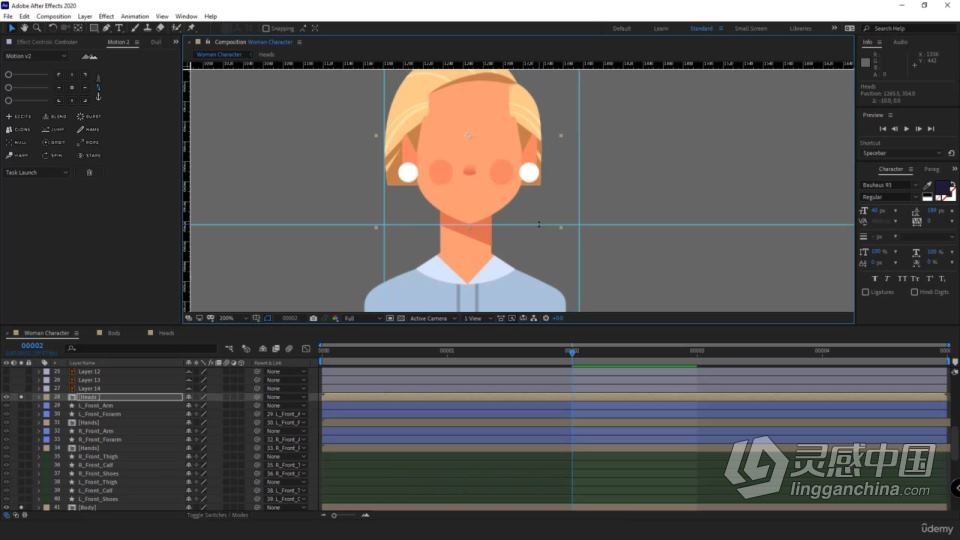Click the Take Snapshot camera icon
960x540 pixels.
pos(313,318)
